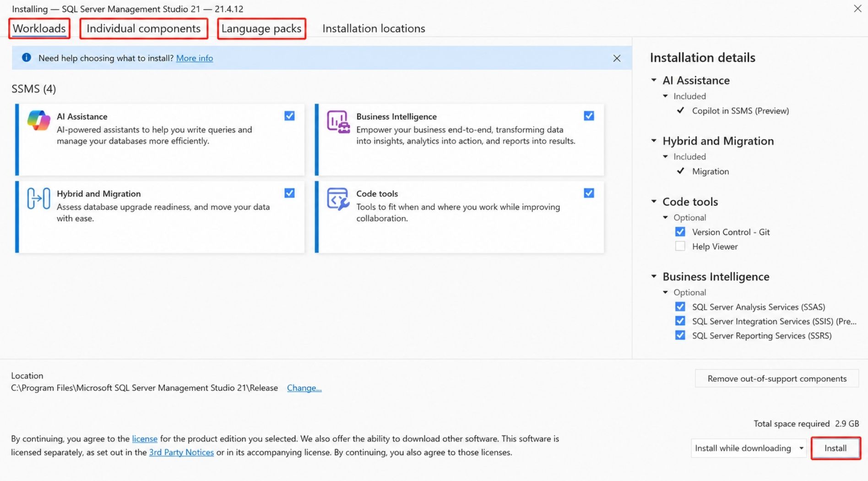The height and width of the screenshot is (481, 868).
Task: Collapse the AI Assistance details section
Action: (x=654, y=80)
